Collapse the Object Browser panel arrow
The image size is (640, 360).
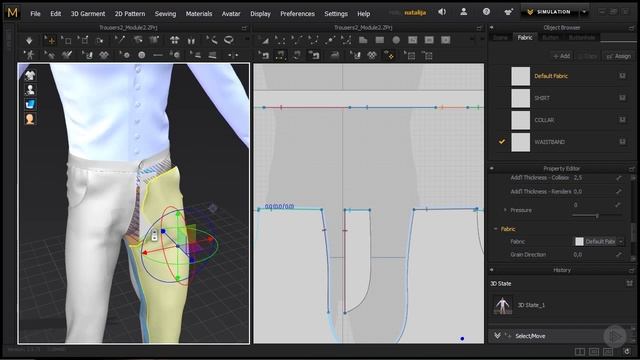[x=491, y=27]
